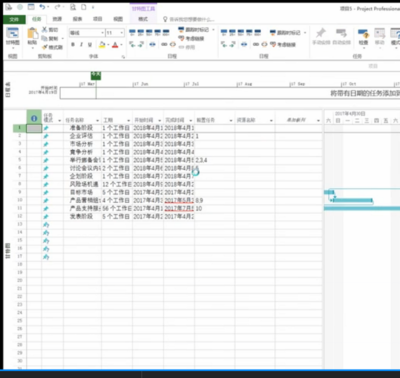Click the link tasks chain icon
The width and height of the screenshot is (400, 378).
click(x=164, y=44)
